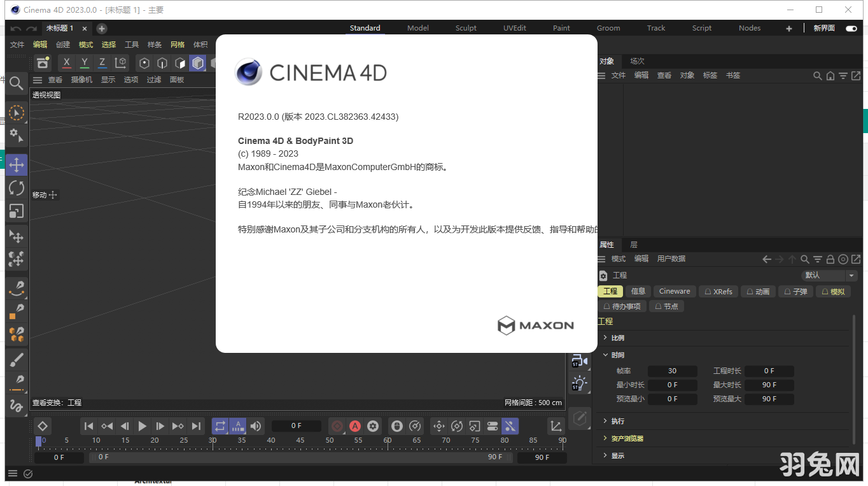The image size is (868, 486).
Task: Flip the 新界面 interface toggle switch
Action: [x=851, y=28]
